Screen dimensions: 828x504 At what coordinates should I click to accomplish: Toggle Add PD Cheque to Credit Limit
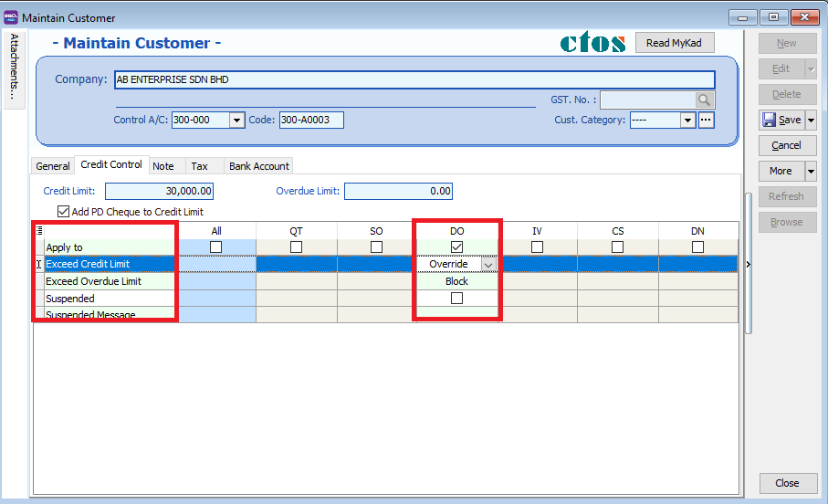click(x=63, y=211)
